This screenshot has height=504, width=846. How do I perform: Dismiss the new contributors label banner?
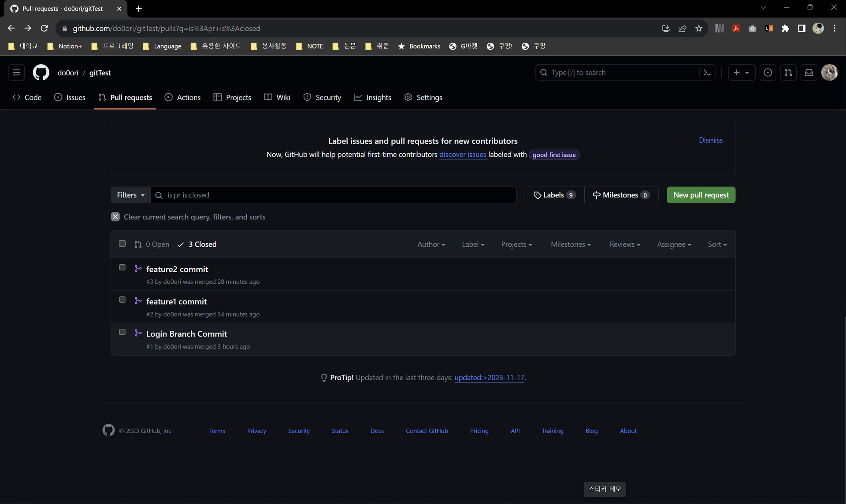point(711,140)
